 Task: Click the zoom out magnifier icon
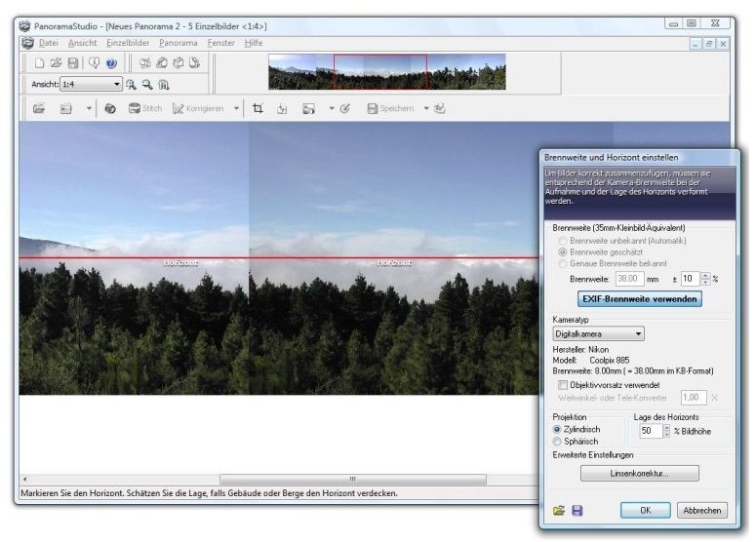pos(146,85)
